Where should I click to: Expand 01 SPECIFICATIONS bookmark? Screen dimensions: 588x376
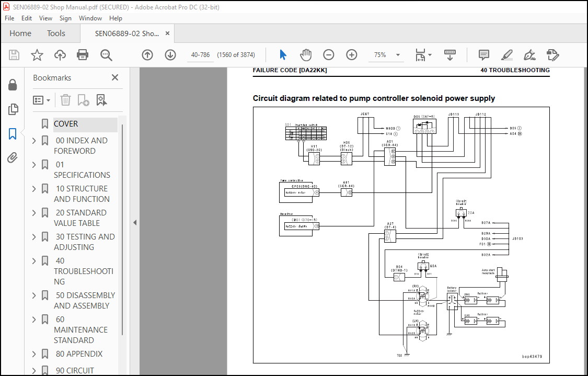(34, 165)
